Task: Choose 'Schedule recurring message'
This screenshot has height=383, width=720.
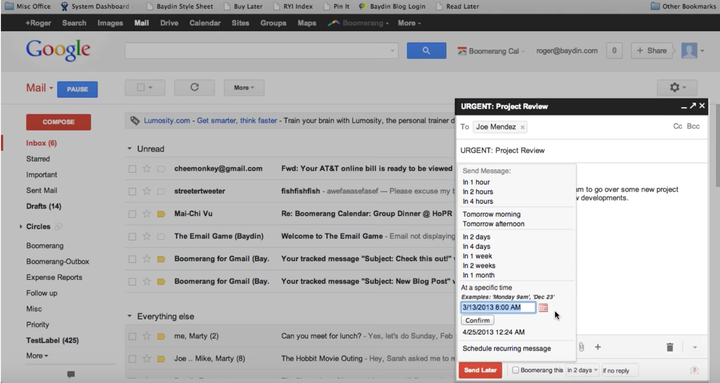Action: tap(506, 349)
